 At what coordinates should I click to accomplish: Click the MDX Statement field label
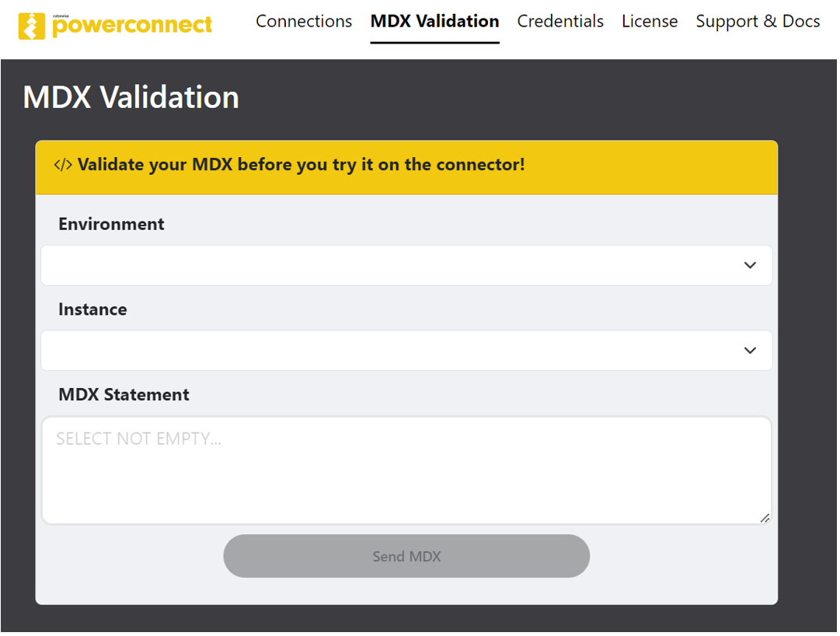click(x=124, y=395)
